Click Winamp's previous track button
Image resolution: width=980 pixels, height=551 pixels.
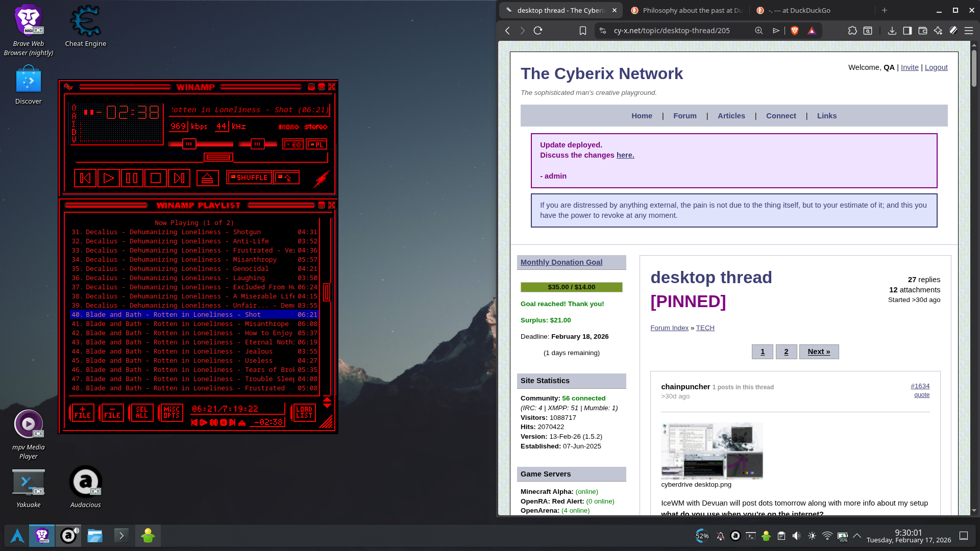[x=85, y=178]
